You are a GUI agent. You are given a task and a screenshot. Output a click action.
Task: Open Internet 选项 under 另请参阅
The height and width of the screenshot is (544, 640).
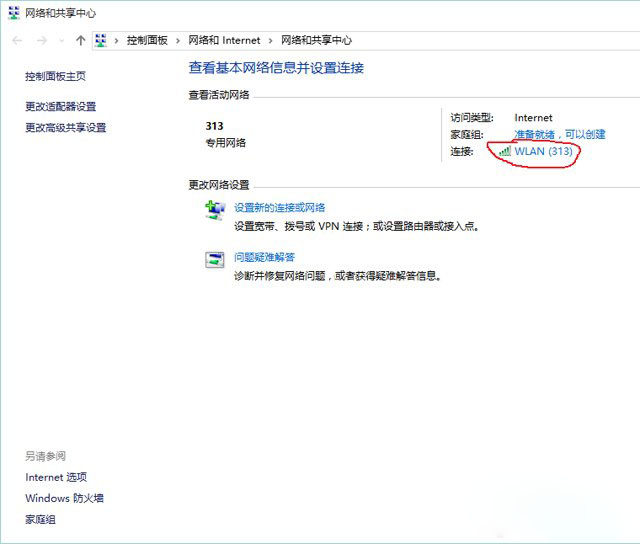(56, 477)
